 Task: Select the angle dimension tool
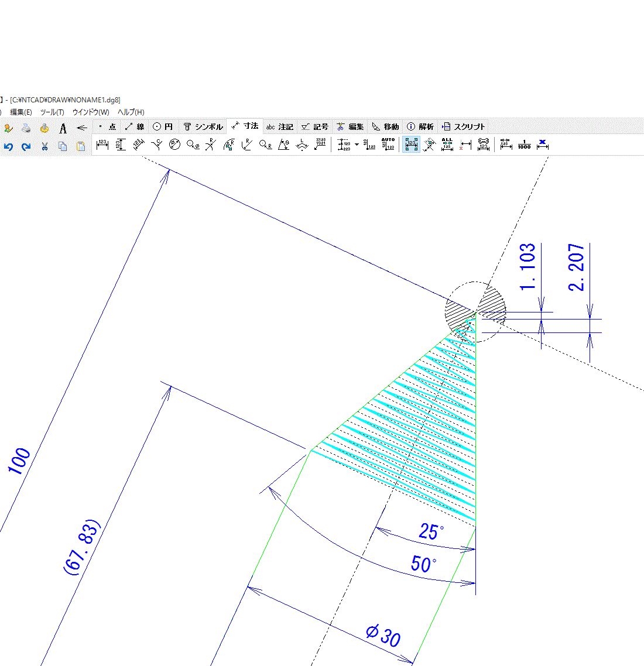pos(284,145)
